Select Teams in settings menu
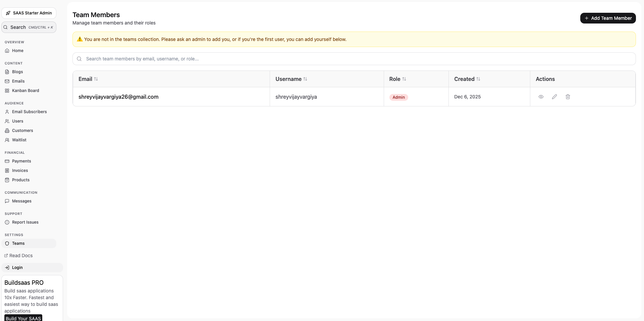The image size is (644, 321). click(x=29, y=243)
